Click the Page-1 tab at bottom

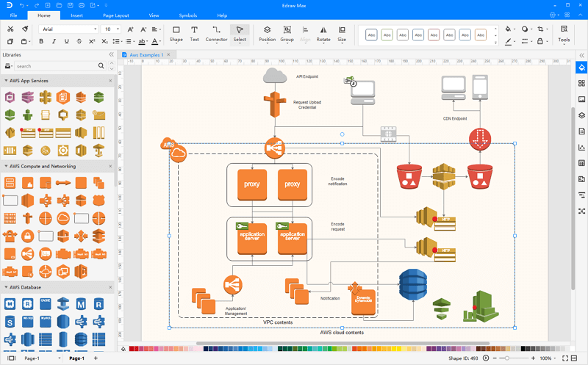pyautogui.click(x=77, y=358)
